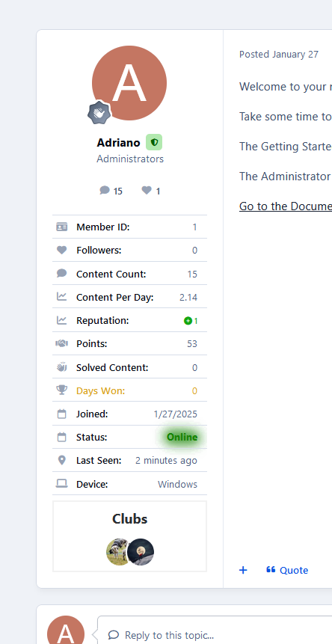
Task: Click the Quote button
Action: click(287, 570)
